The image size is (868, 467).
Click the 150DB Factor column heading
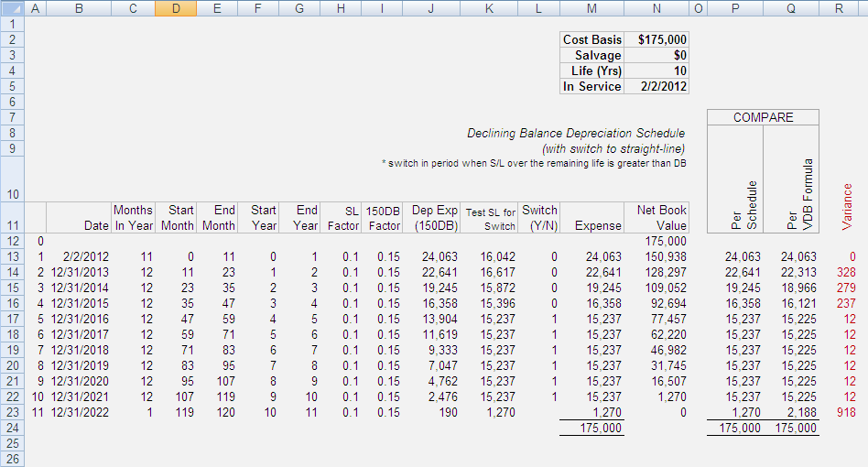[383, 218]
